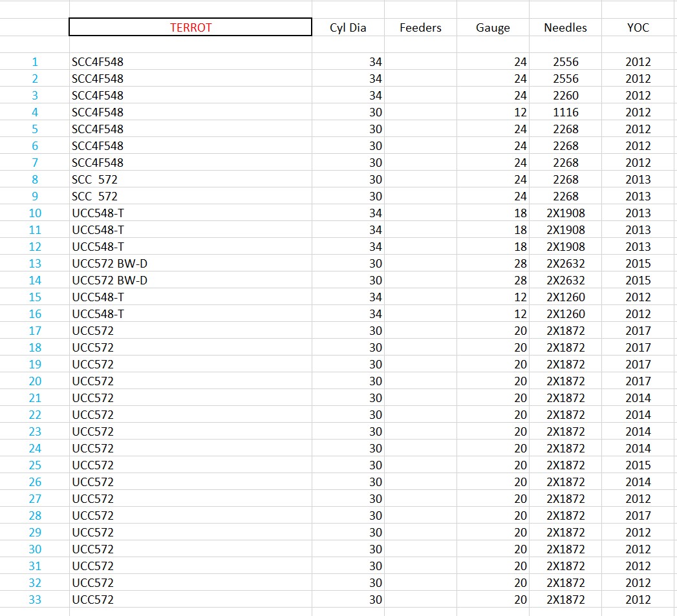Select row number 29 cell
Image resolution: width=677 pixels, height=616 pixels.
coord(35,533)
